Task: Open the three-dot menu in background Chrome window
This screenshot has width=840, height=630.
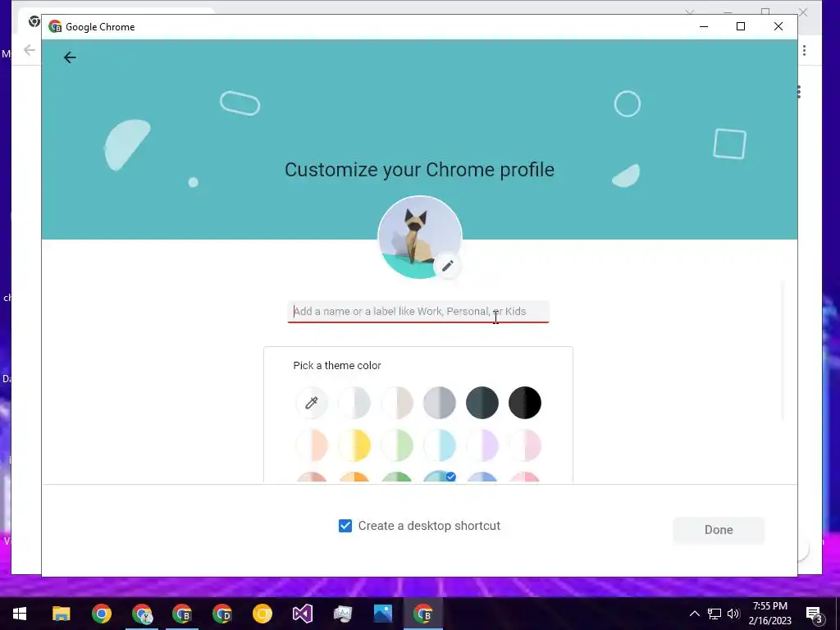Action: coord(804,50)
